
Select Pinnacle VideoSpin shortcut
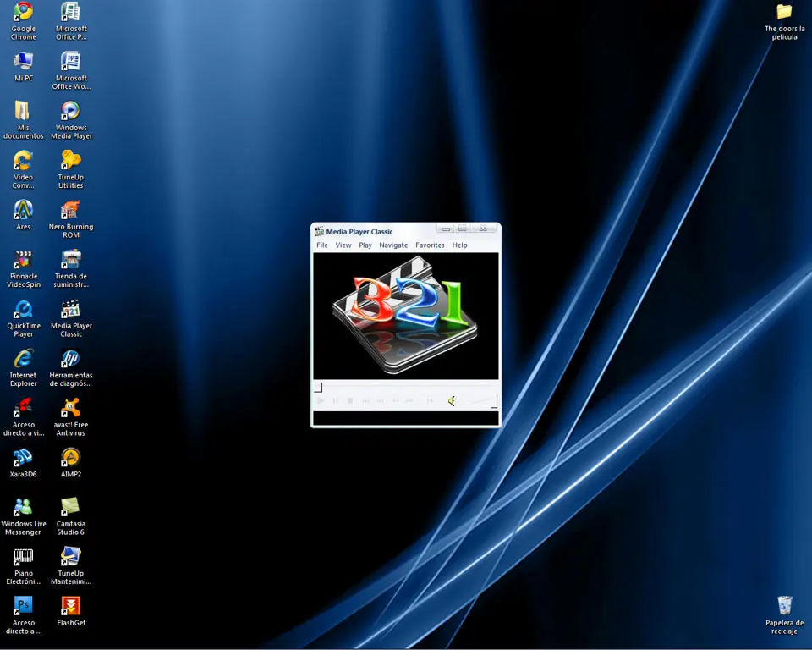tap(24, 268)
